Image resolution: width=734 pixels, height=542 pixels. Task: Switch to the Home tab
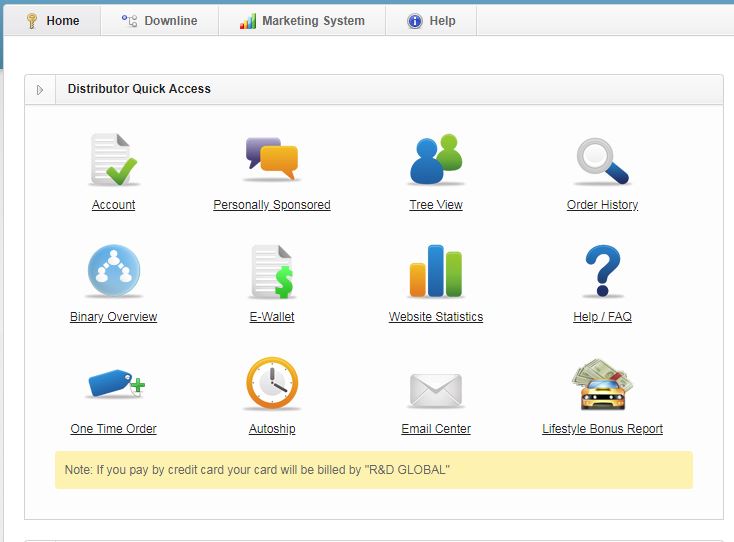click(52, 21)
